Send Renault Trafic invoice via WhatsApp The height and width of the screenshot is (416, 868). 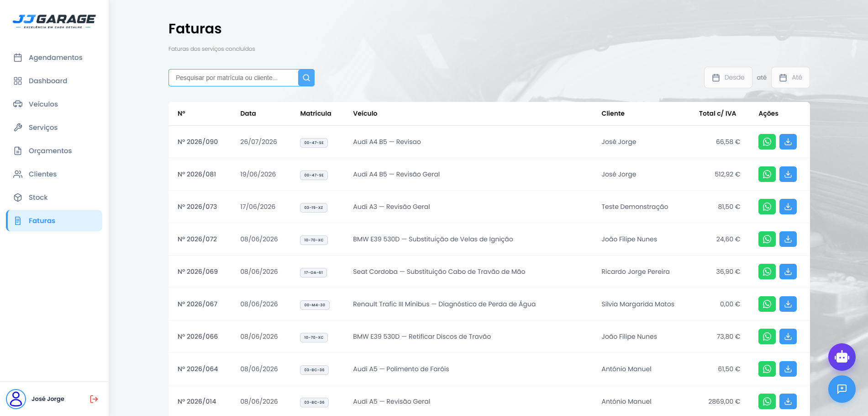(767, 304)
